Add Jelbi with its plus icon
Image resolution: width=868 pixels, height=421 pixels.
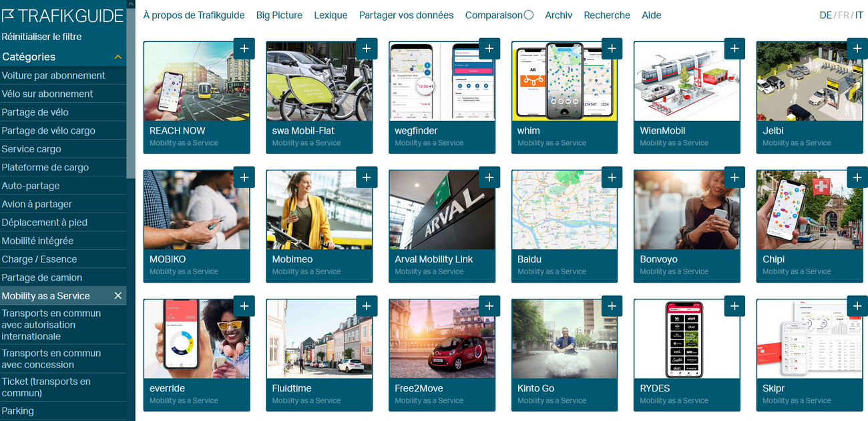[x=857, y=49]
